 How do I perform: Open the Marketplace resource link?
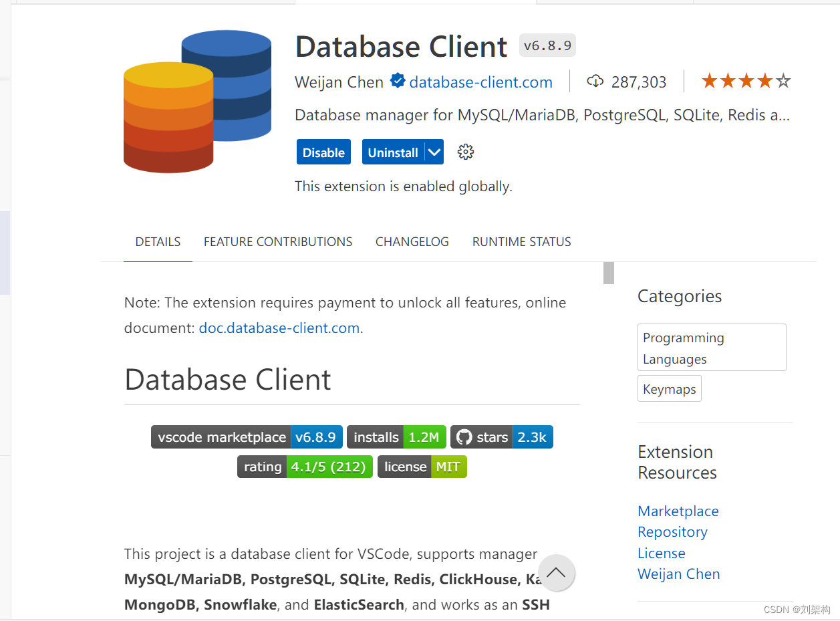point(678,511)
